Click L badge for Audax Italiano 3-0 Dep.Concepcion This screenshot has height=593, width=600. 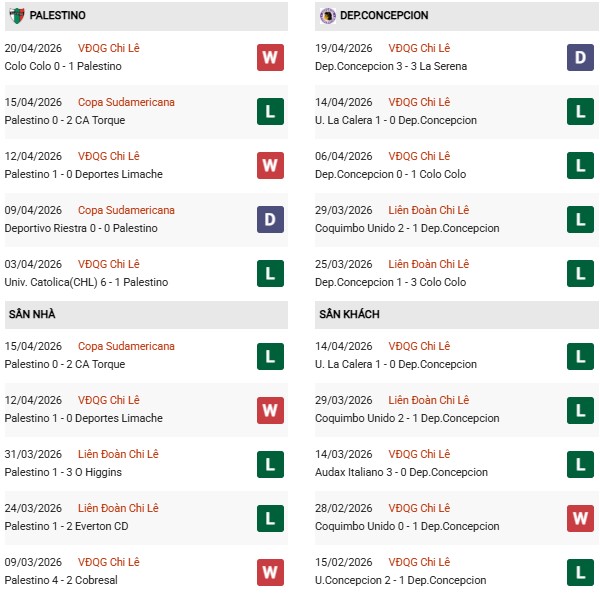[580, 463]
